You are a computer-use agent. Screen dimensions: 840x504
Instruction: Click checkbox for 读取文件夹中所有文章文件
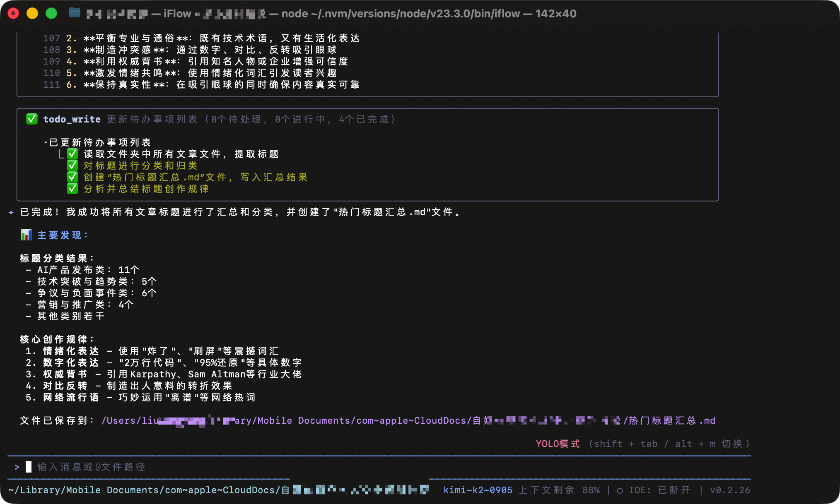(73, 154)
